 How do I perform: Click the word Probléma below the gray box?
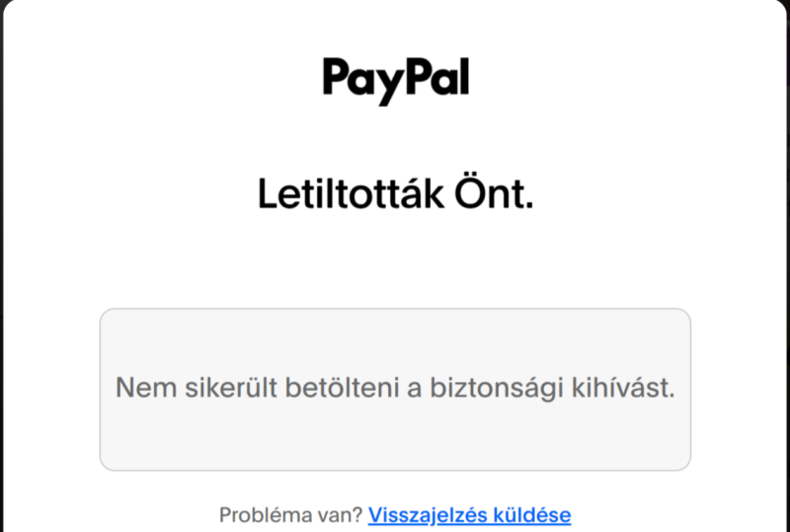(x=265, y=515)
